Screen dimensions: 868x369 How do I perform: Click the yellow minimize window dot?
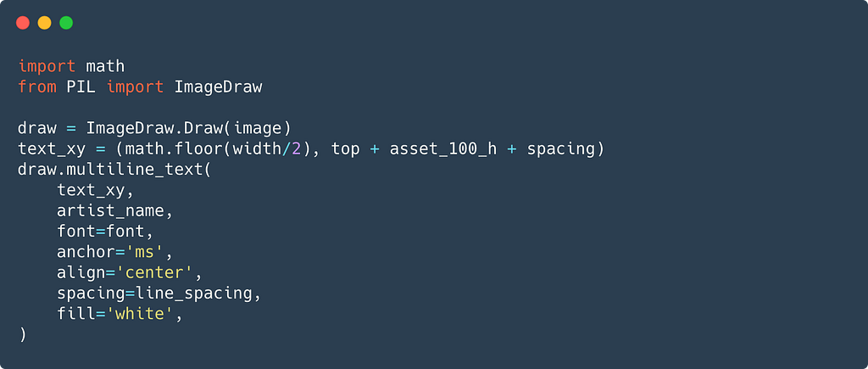44,23
